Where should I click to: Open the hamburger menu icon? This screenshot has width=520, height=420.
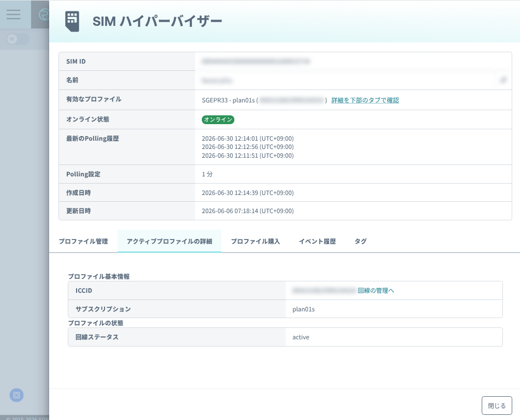click(x=13, y=14)
